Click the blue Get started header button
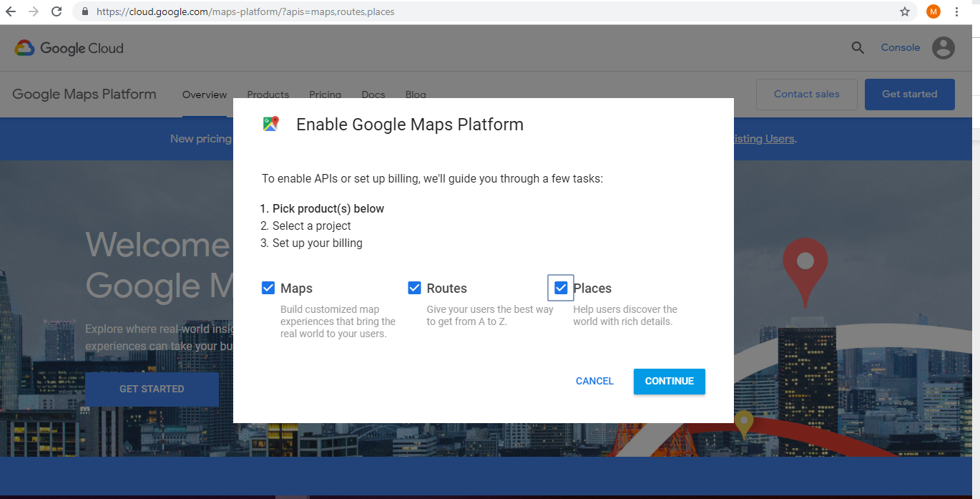980x499 pixels. tap(910, 95)
